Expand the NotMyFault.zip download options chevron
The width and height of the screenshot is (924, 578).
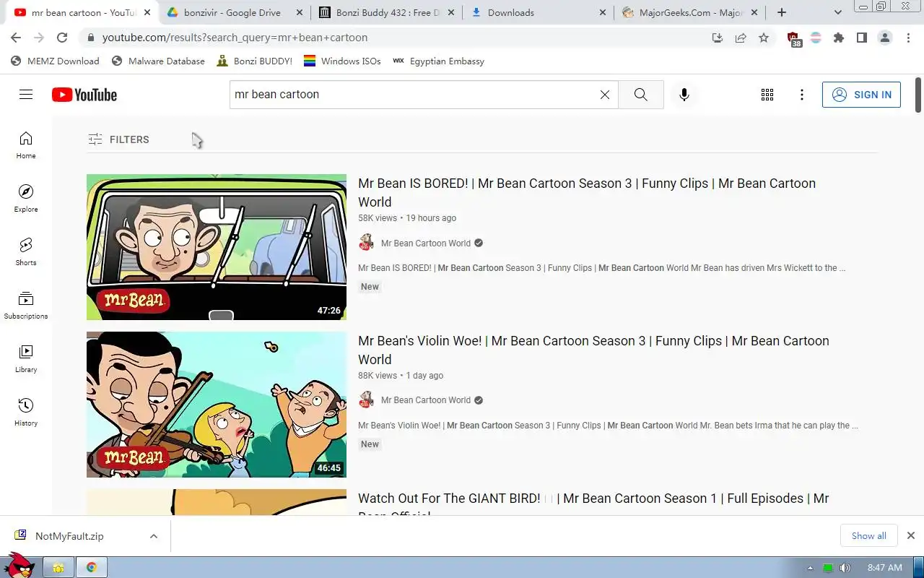(154, 536)
